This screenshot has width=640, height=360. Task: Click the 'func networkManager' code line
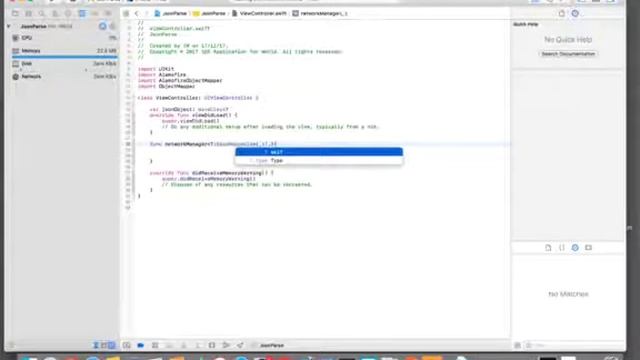point(213,144)
